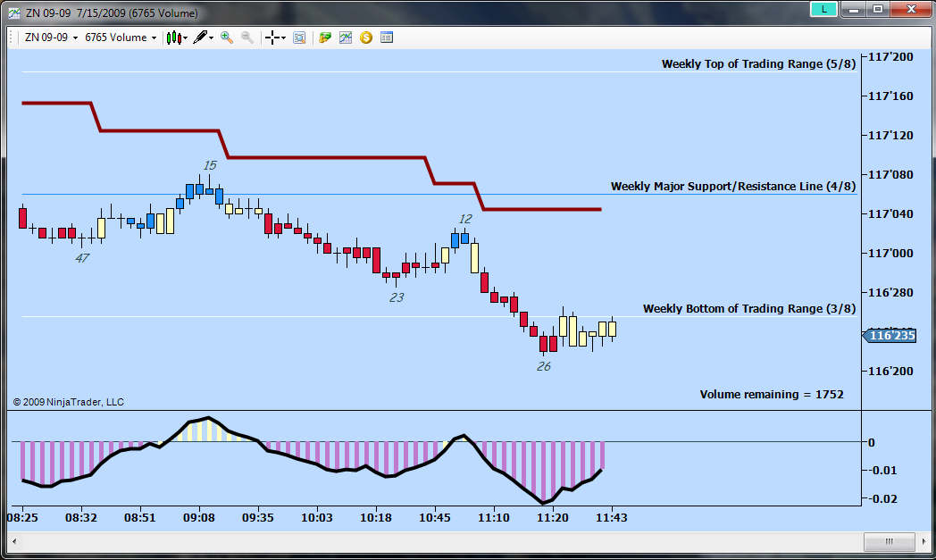Click the Weekly Major Support/Resistance Line label
Viewport: 936px width, 560px height.
click(733, 187)
